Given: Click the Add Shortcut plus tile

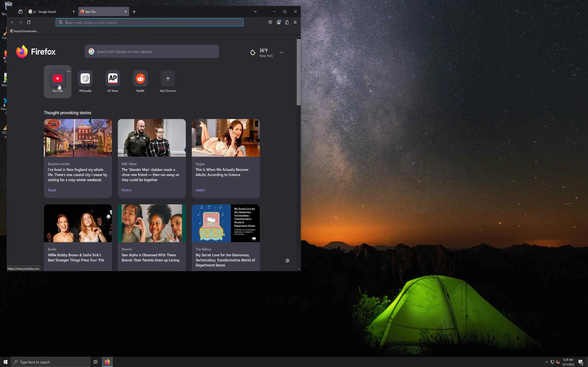Looking at the screenshot, I should pos(168,79).
